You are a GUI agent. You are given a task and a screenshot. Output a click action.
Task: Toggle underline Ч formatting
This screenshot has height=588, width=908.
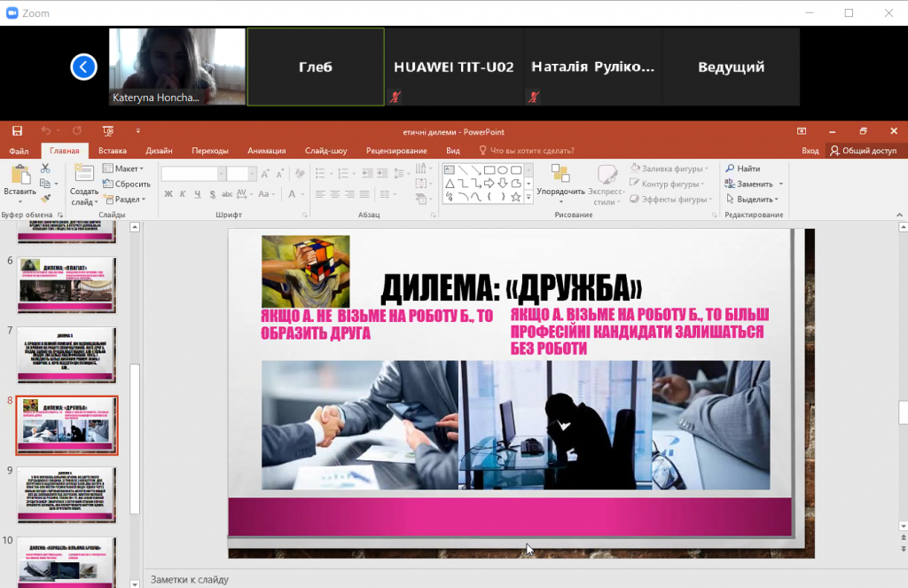point(196,194)
